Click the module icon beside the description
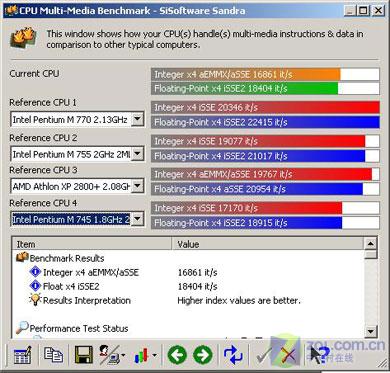The image size is (390, 373). (x=23, y=37)
